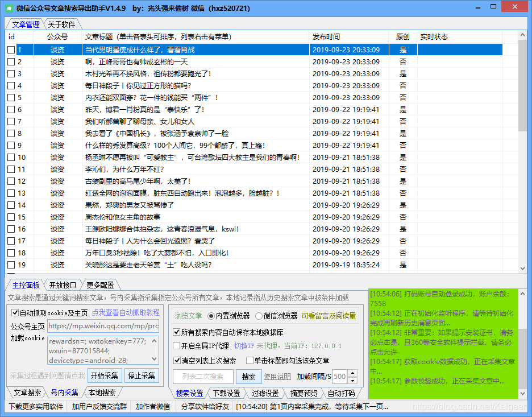Select article 周杰伦和他女主角的故事
Viewport: 532px width, 417px height.
tap(123, 217)
